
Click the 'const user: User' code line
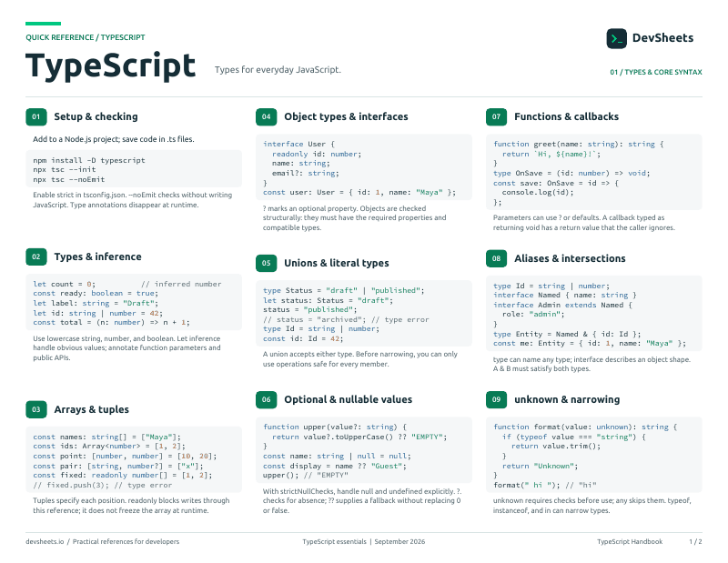pos(359,192)
